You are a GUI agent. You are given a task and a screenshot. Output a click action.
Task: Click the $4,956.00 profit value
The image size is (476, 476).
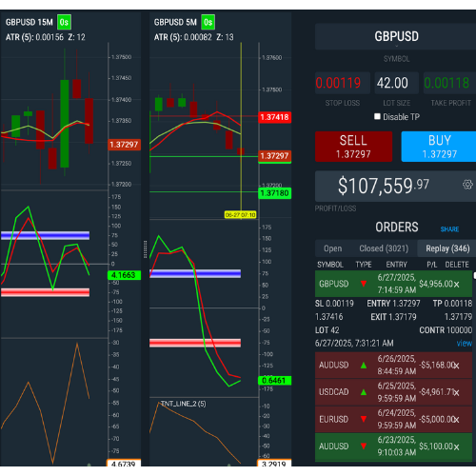tap(436, 284)
